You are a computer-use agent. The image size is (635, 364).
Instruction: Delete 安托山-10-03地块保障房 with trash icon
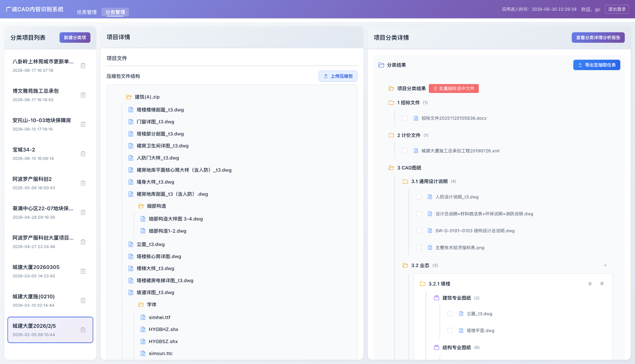[x=83, y=125]
